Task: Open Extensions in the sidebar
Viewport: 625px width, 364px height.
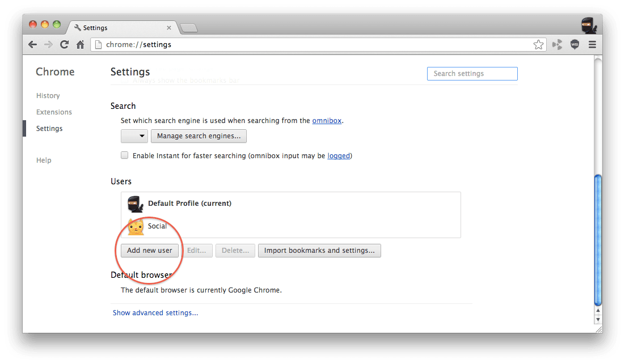Action: [x=54, y=112]
